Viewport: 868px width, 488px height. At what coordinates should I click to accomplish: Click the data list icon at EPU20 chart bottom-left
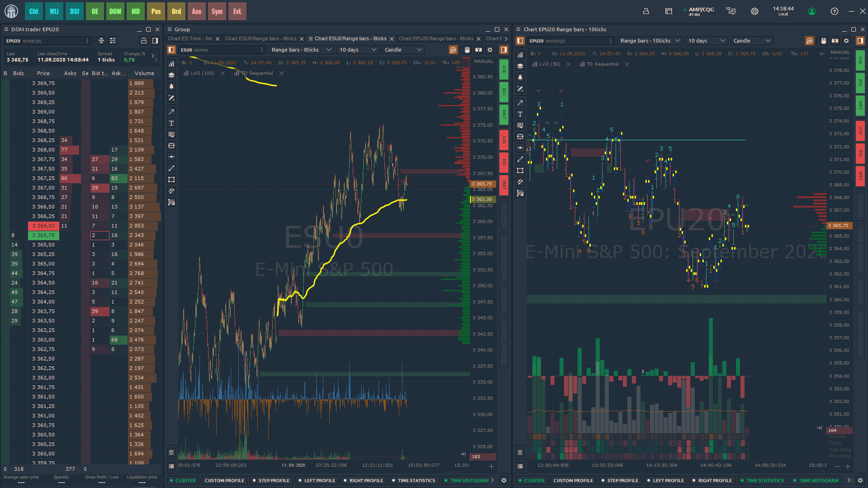tap(520, 466)
